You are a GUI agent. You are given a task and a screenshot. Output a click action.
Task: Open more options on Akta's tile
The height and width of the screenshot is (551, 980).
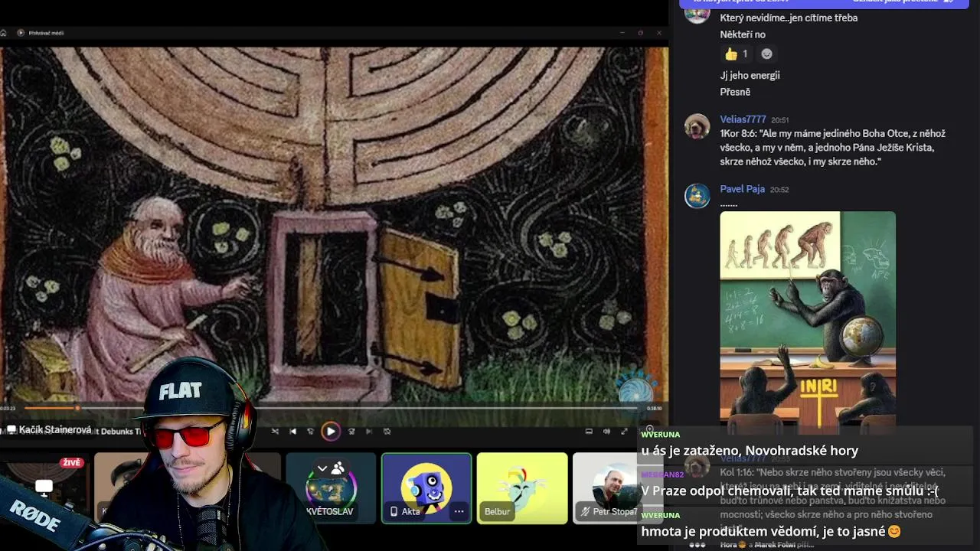(459, 511)
